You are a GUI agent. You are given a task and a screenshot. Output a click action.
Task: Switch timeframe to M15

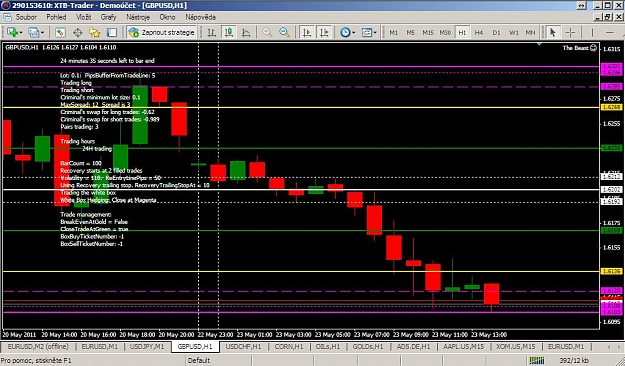pos(428,33)
